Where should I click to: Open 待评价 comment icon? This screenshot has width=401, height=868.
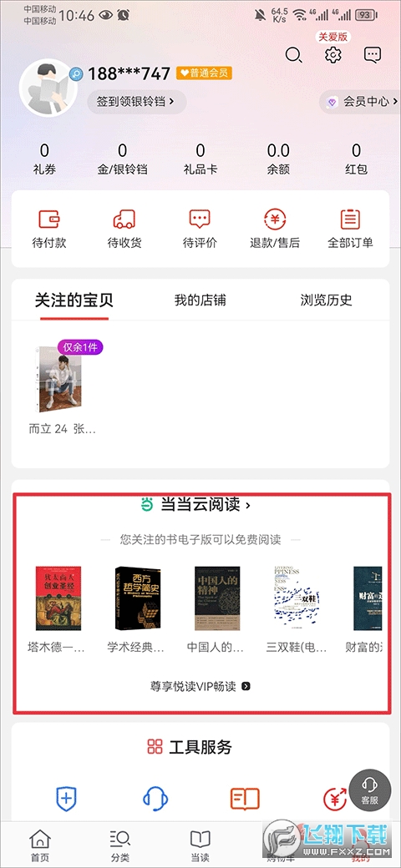[200, 220]
